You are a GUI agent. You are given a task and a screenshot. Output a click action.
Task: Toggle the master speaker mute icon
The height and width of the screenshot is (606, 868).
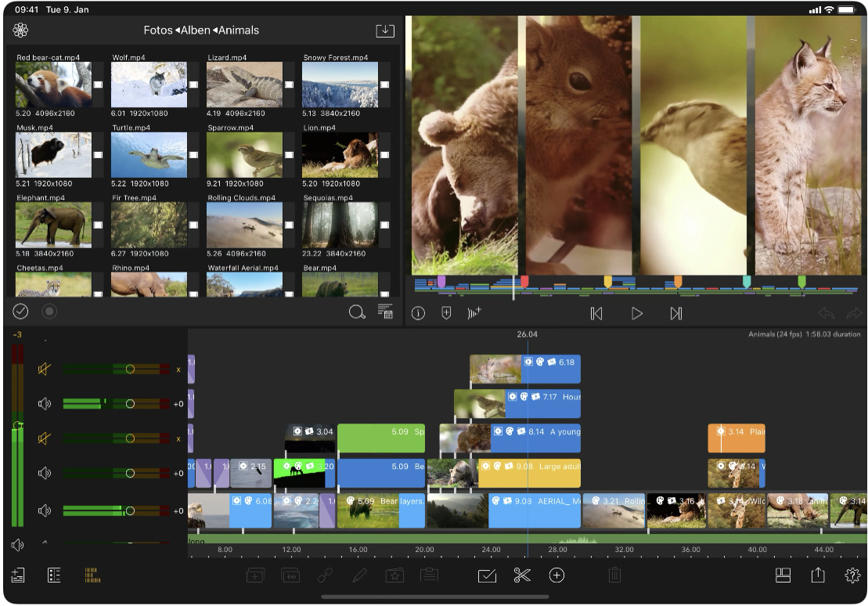pyautogui.click(x=18, y=545)
